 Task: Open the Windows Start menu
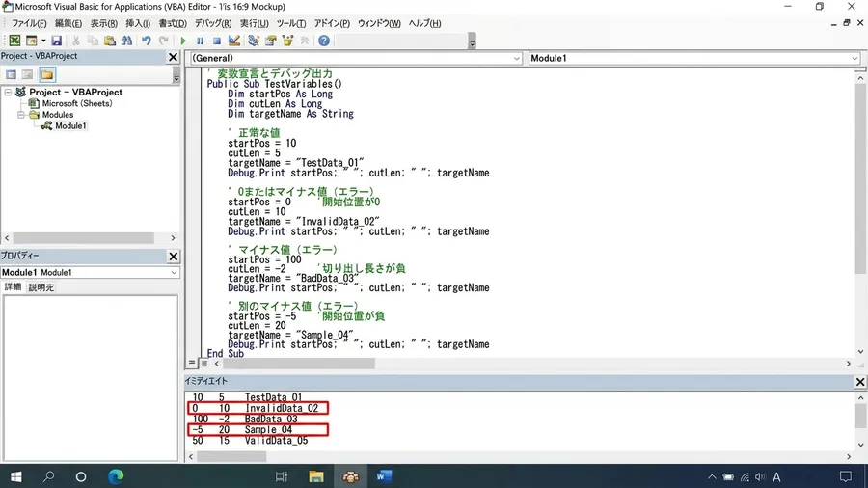pos(15,476)
